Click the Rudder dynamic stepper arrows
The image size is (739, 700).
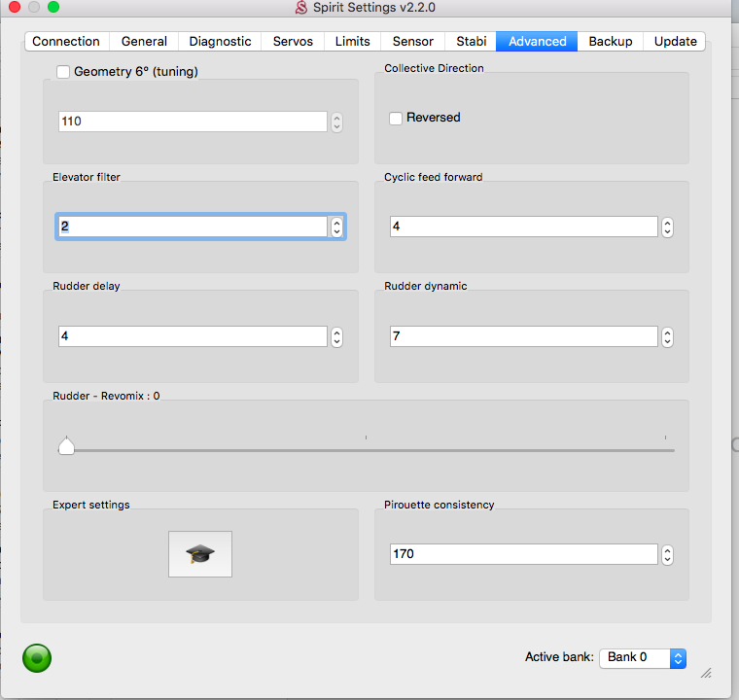tap(667, 336)
